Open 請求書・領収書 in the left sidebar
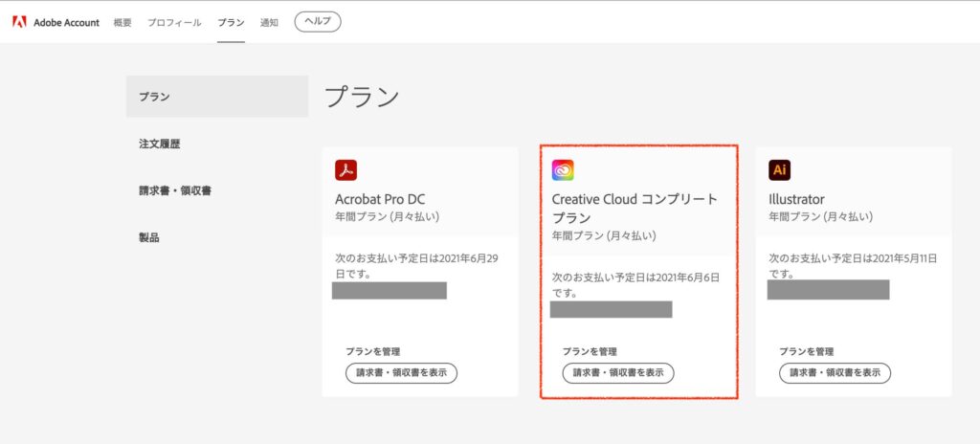Image resolution: width=980 pixels, height=444 pixels. coord(175,190)
